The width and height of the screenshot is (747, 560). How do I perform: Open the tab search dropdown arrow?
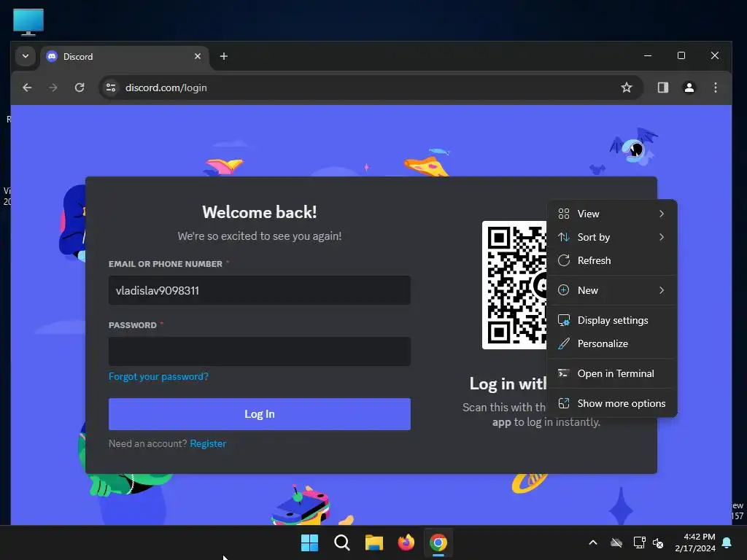tap(26, 56)
